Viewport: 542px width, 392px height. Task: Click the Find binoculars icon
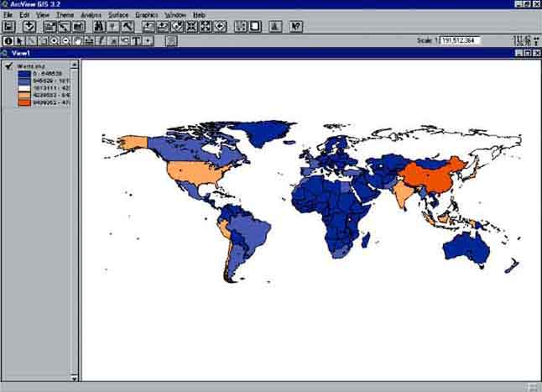pyautogui.click(x=100, y=27)
